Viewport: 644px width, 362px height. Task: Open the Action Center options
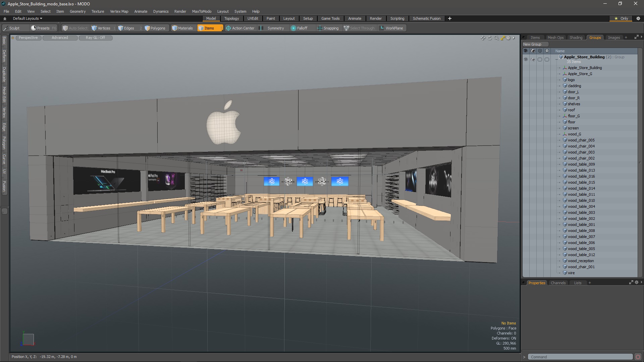pyautogui.click(x=240, y=28)
